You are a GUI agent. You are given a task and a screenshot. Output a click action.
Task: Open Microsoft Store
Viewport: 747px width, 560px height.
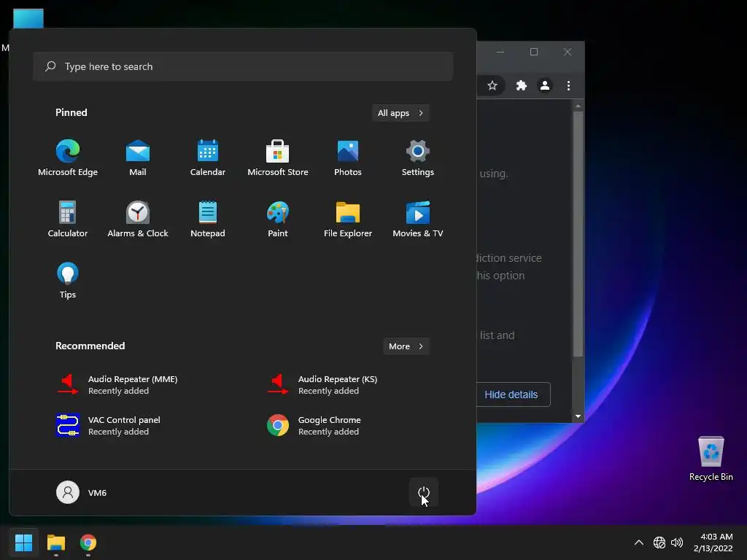tap(278, 157)
